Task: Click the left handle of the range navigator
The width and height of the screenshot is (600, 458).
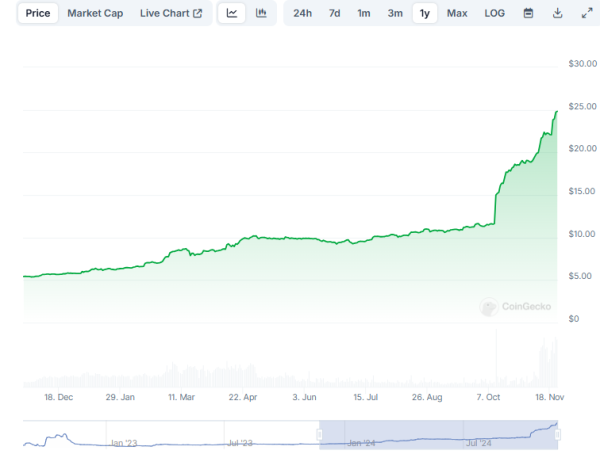Action: (320, 434)
